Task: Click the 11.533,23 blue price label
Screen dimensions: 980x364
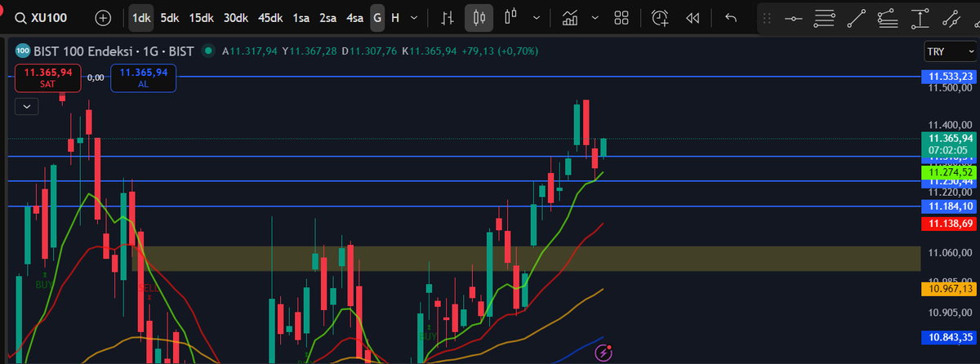Action: [949, 76]
